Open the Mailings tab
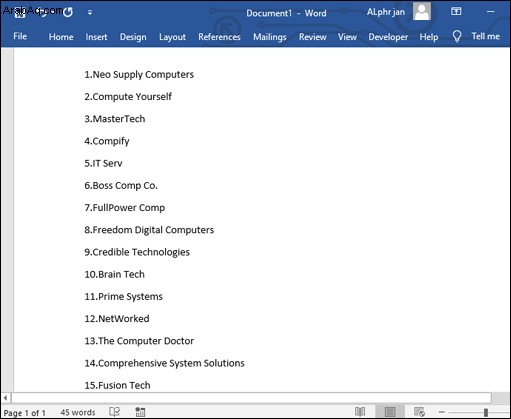 click(x=270, y=37)
